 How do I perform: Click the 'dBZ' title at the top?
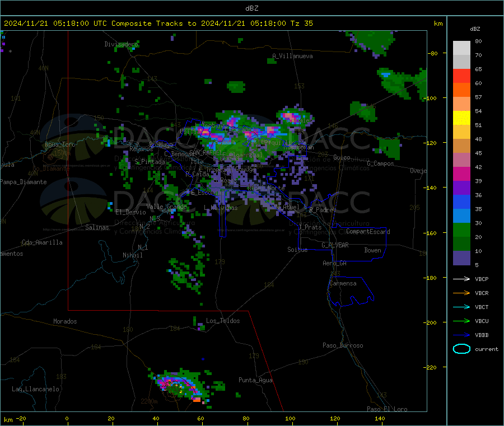point(251,8)
